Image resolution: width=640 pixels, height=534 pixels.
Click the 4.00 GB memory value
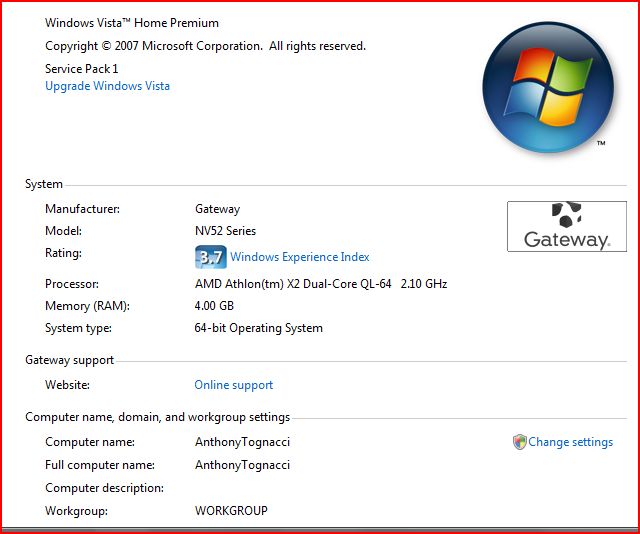pyautogui.click(x=216, y=306)
